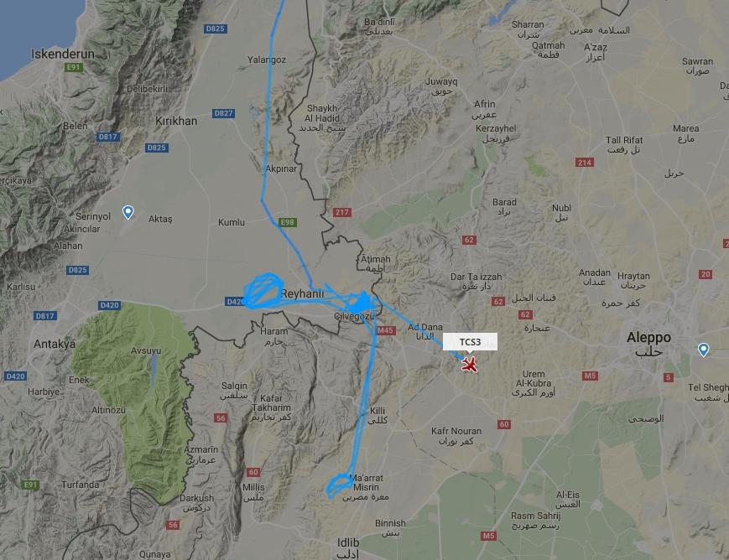729x560 pixels.
Task: Click the M5 highway badge near Aleppo
Action: (x=590, y=376)
